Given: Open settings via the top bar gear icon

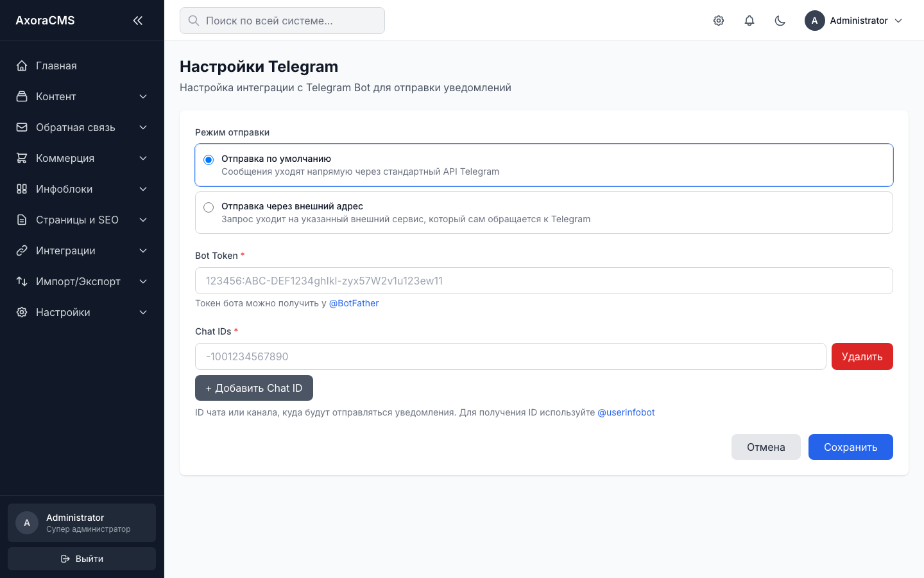Looking at the screenshot, I should (x=719, y=21).
